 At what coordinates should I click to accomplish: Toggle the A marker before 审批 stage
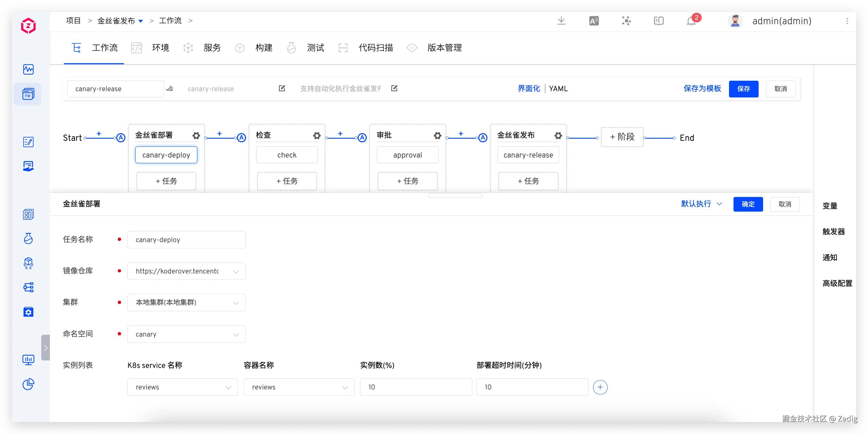(x=362, y=138)
